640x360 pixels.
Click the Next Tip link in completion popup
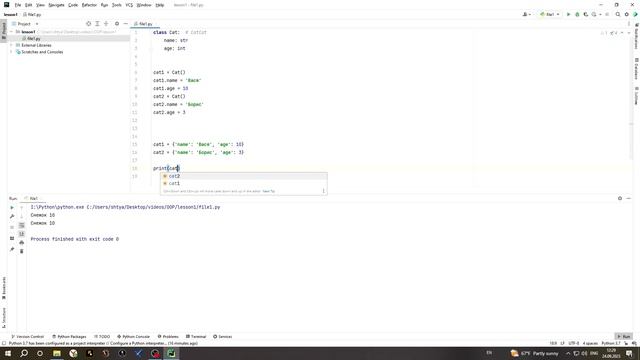[x=269, y=191]
